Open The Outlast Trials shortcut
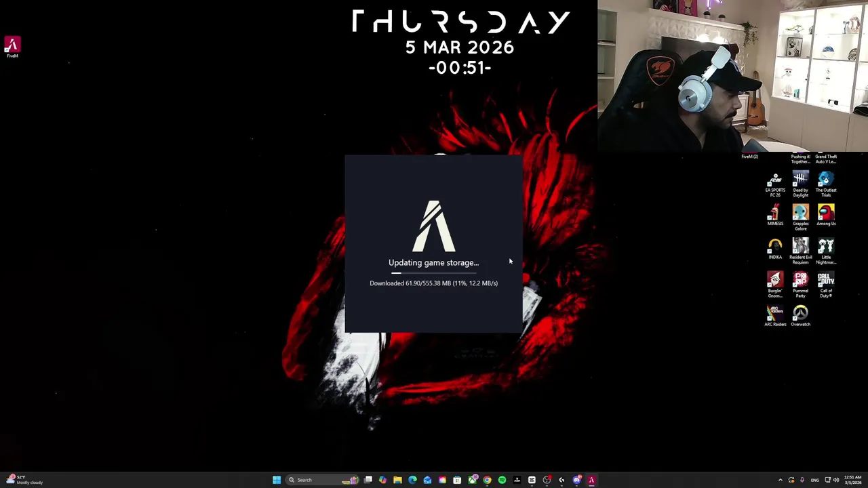This screenshot has width=868, height=488. [x=826, y=185]
